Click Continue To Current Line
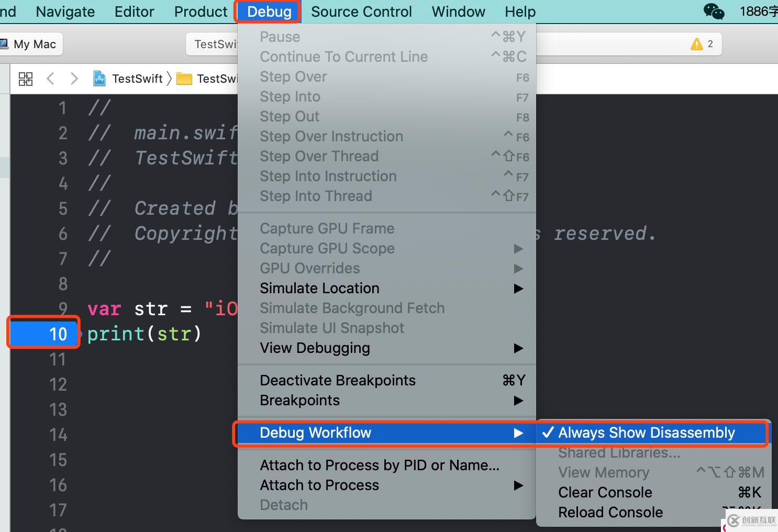 tap(386, 57)
